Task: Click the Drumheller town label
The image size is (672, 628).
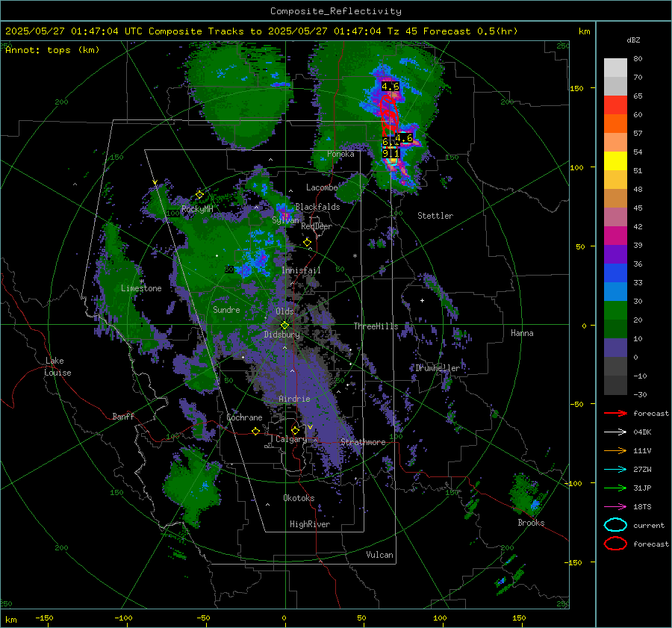Action: [438, 368]
